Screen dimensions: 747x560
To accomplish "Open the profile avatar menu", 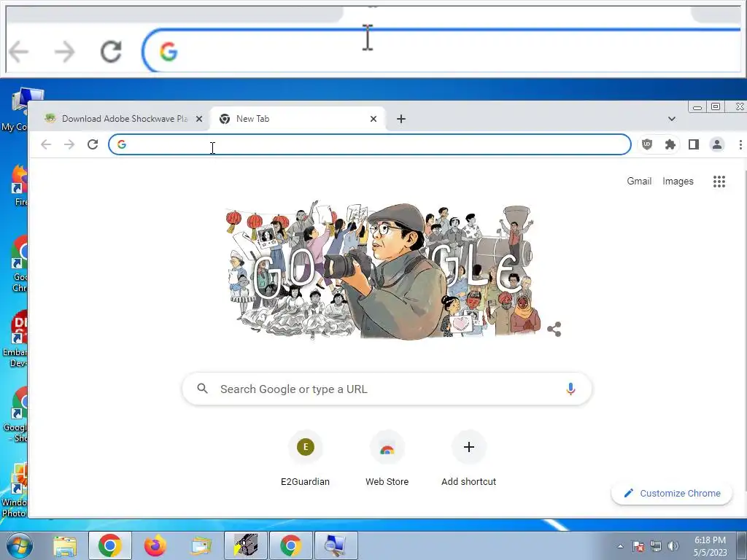I will click(717, 144).
